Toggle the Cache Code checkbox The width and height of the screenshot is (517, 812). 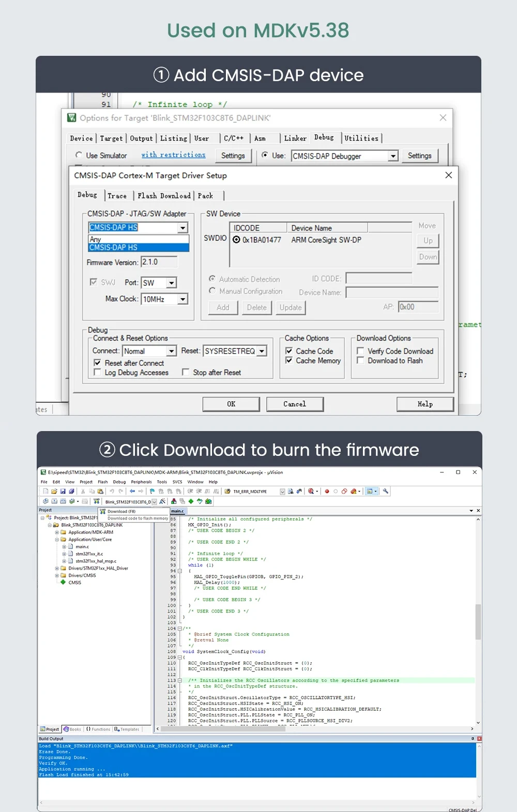point(289,351)
